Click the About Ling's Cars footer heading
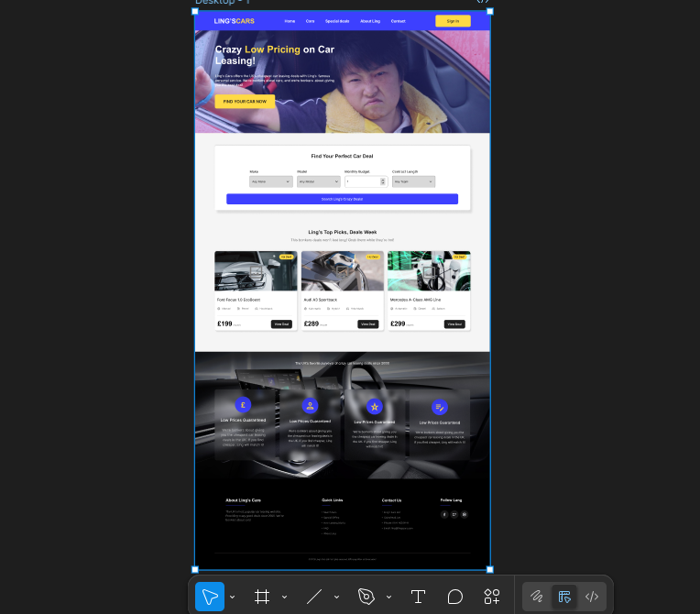This screenshot has width=700, height=614. (x=244, y=500)
